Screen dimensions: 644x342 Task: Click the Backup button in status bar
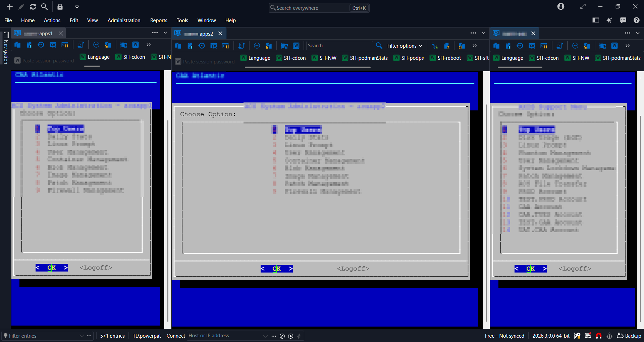(x=629, y=336)
